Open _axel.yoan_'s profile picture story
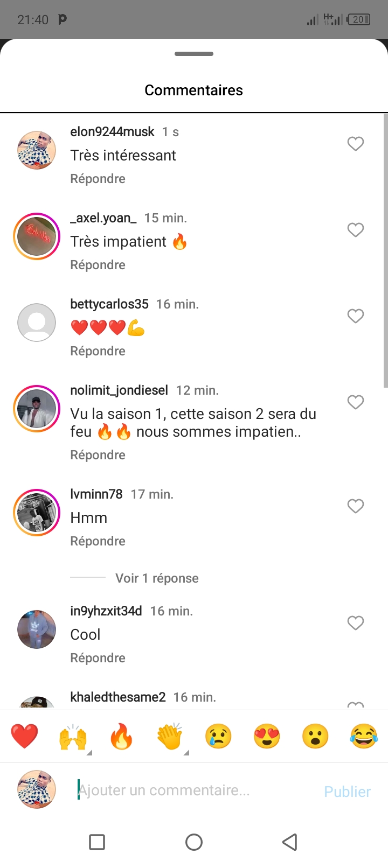Viewport: 388px width, 868px height. point(37,236)
